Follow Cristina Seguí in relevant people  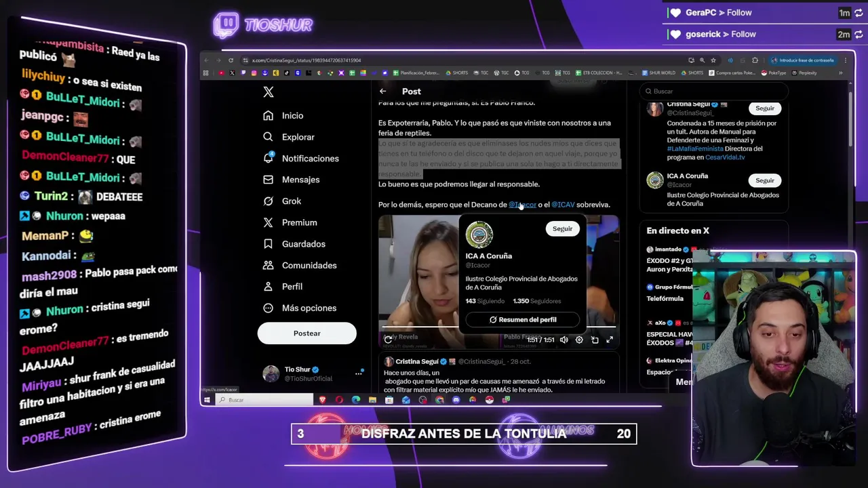[x=764, y=108]
